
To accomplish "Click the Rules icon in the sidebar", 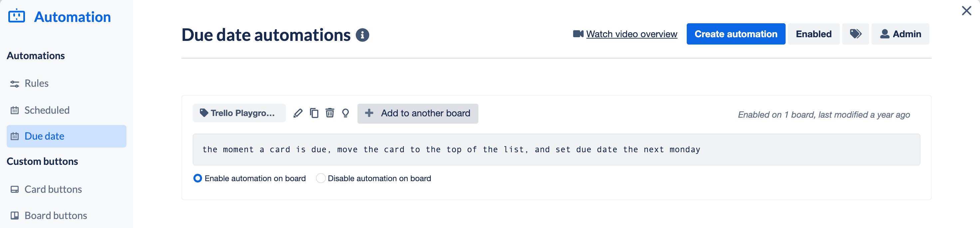I will (x=14, y=83).
